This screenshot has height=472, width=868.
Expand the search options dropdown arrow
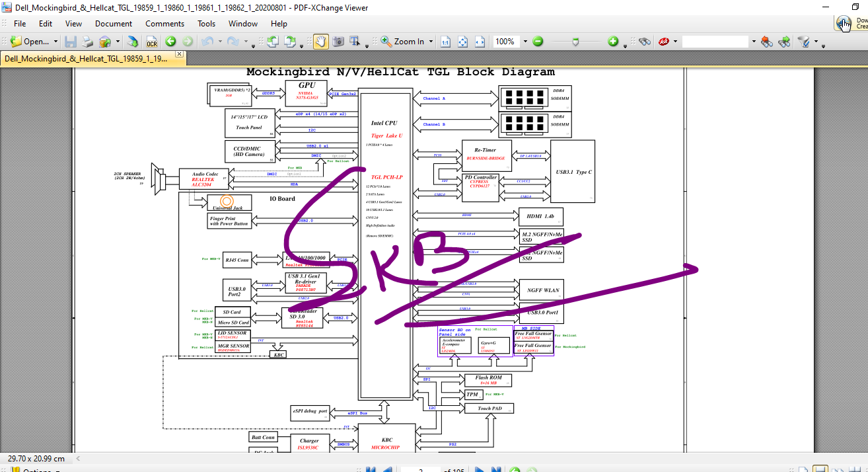[x=816, y=42]
